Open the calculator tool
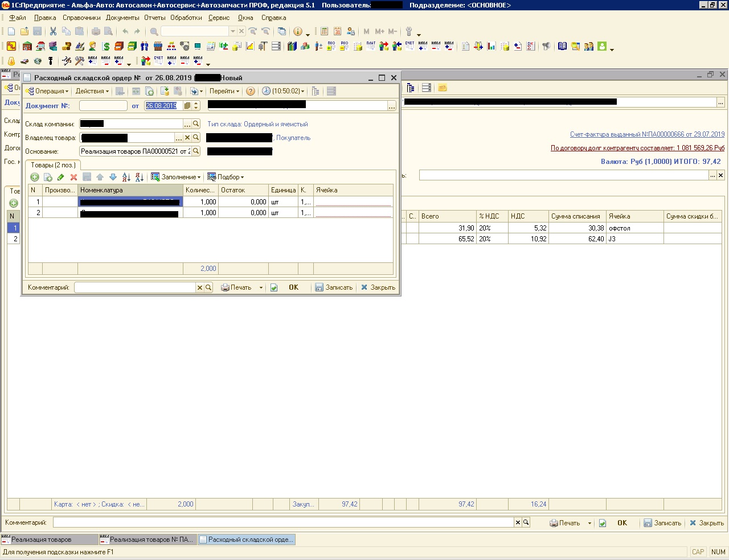 (x=324, y=31)
